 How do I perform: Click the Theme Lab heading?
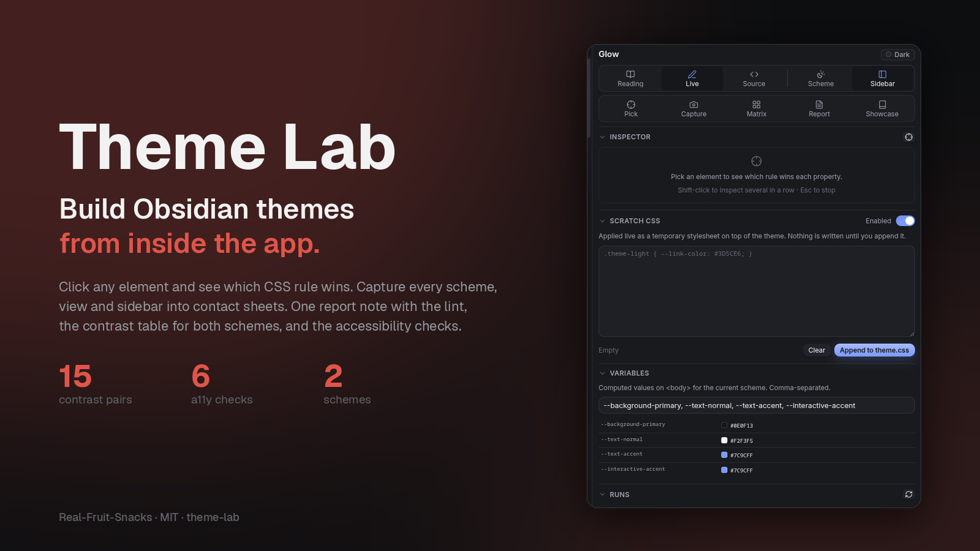(x=227, y=147)
